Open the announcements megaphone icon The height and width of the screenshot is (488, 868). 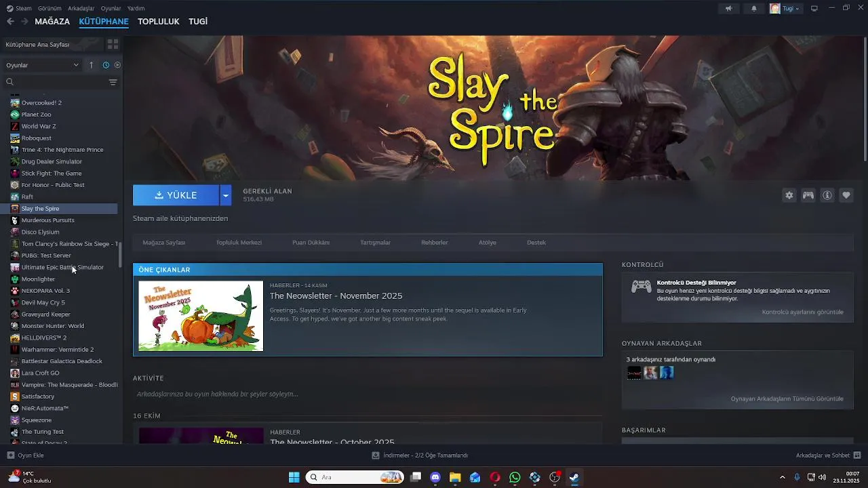[x=729, y=8]
